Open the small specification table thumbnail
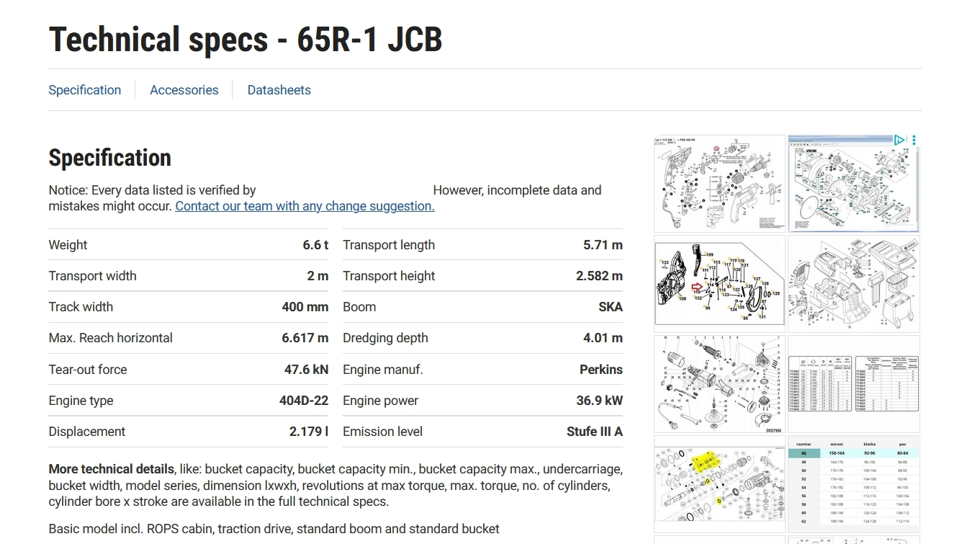 (x=853, y=383)
